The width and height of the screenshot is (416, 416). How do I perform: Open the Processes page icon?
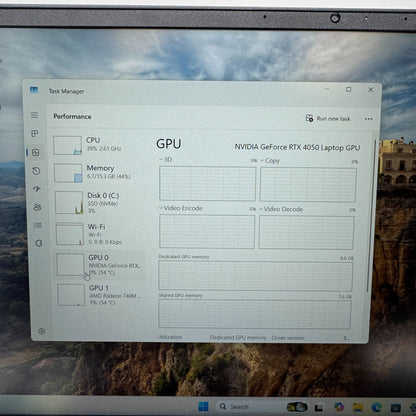point(35,134)
